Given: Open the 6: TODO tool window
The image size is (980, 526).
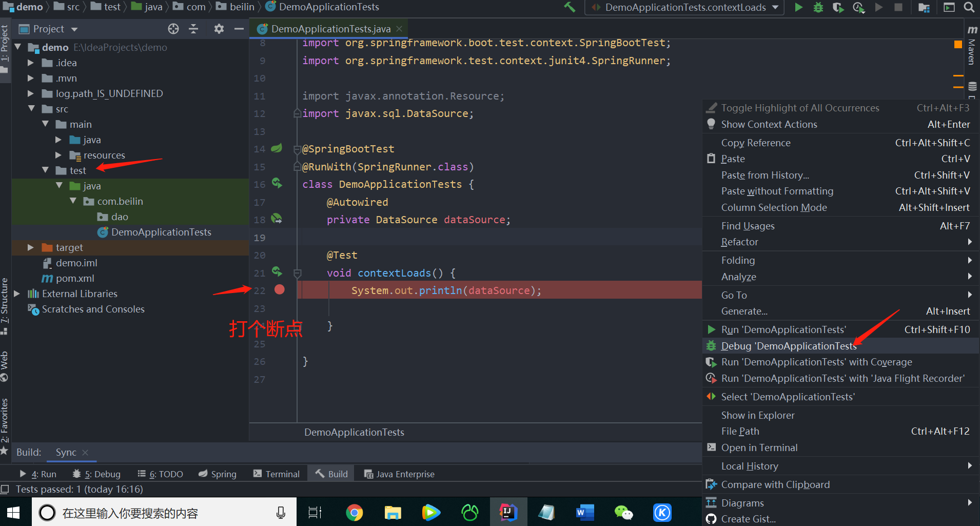Looking at the screenshot, I should pos(160,474).
